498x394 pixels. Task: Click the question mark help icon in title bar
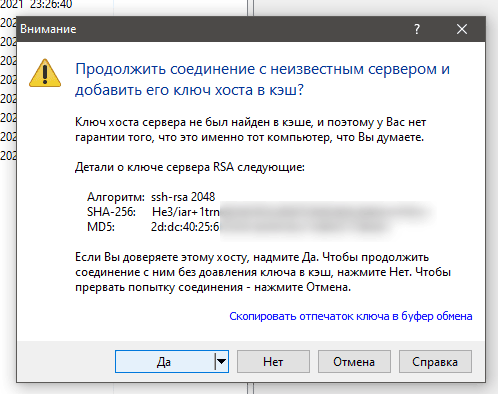[417, 29]
